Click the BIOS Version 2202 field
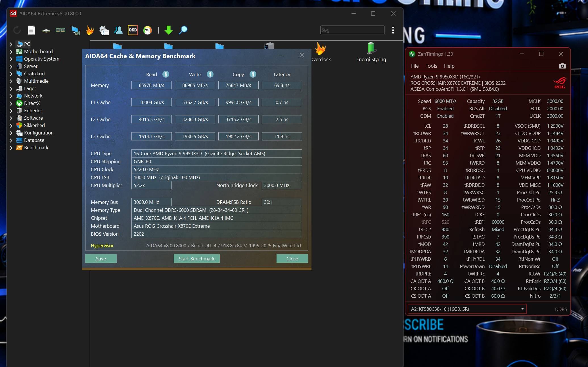 (217, 234)
